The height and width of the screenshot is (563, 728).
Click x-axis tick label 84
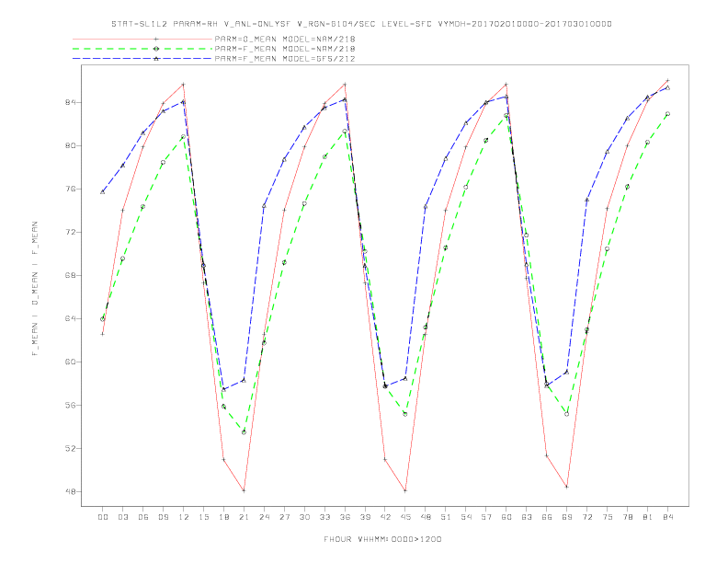click(667, 517)
